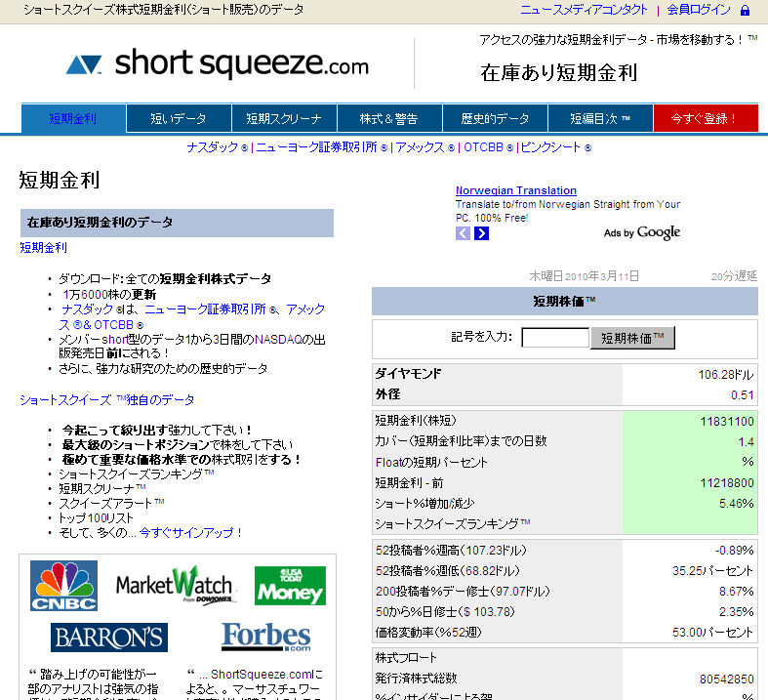Click the lock icon beside 会員ログイン
The width and height of the screenshot is (768, 700).
point(746,10)
